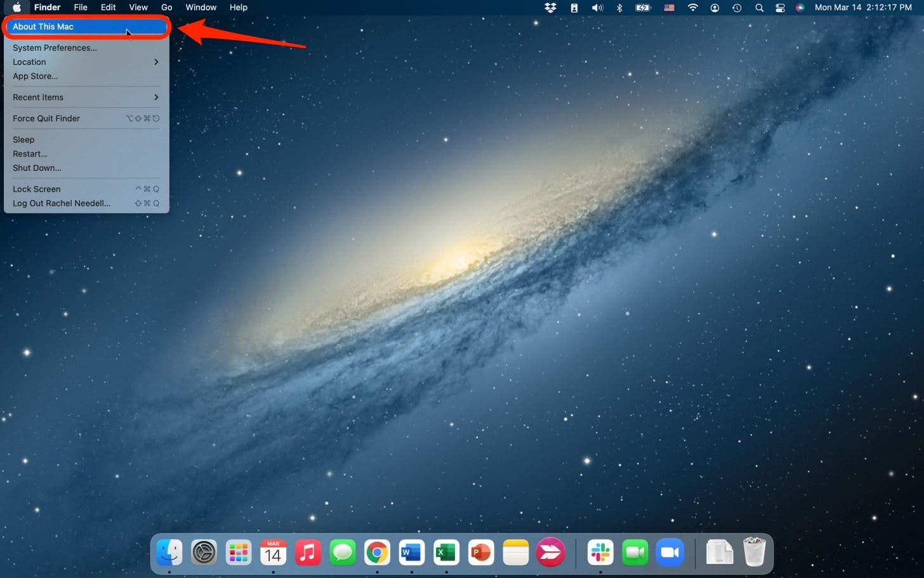
Task: Open the Zoom app in the Dock
Action: tap(670, 552)
